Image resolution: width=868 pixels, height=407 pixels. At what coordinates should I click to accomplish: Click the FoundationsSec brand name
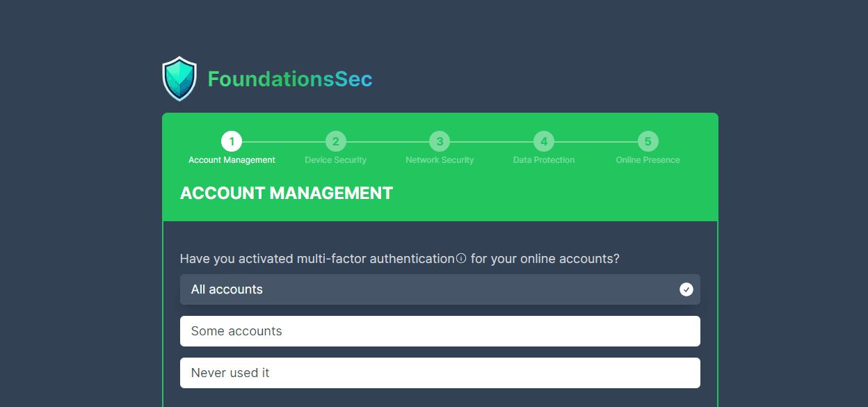(290, 79)
